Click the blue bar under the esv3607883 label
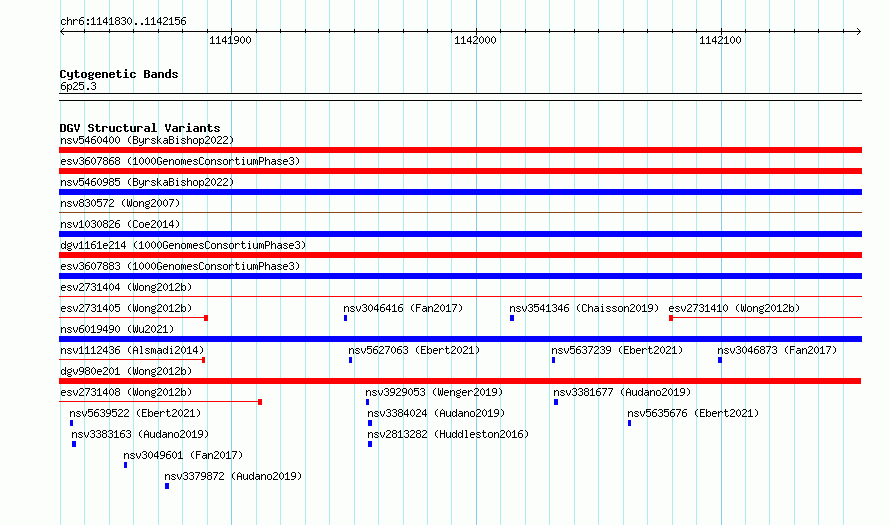 (460, 276)
